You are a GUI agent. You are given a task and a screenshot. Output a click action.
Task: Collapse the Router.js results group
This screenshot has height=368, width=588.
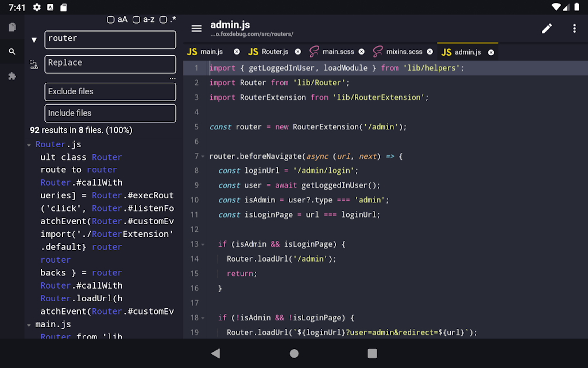coord(28,144)
